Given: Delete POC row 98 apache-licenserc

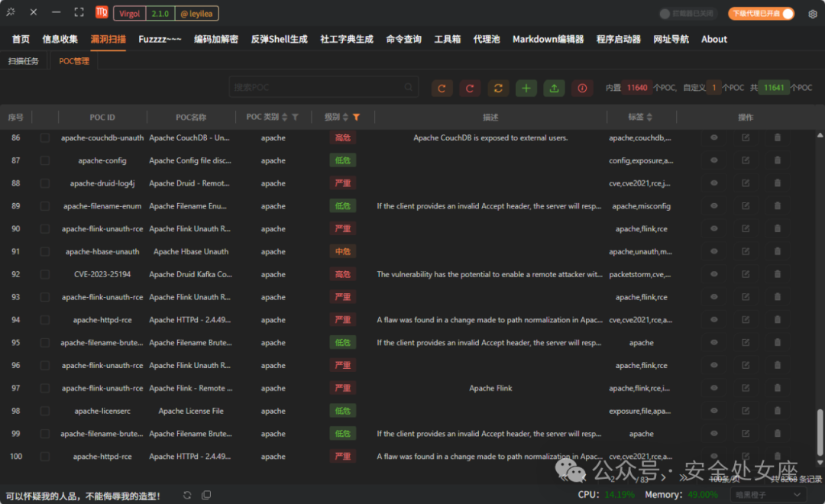Looking at the screenshot, I should click(x=777, y=411).
